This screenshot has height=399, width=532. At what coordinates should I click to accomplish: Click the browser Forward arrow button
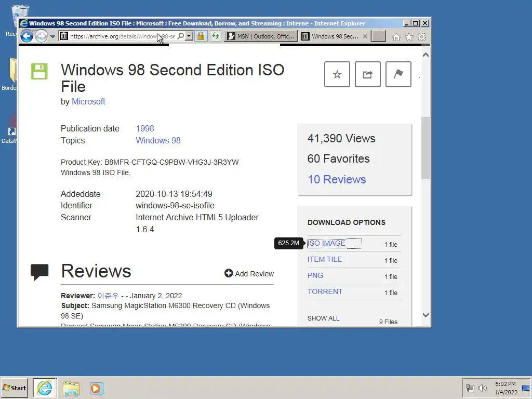click(x=41, y=36)
